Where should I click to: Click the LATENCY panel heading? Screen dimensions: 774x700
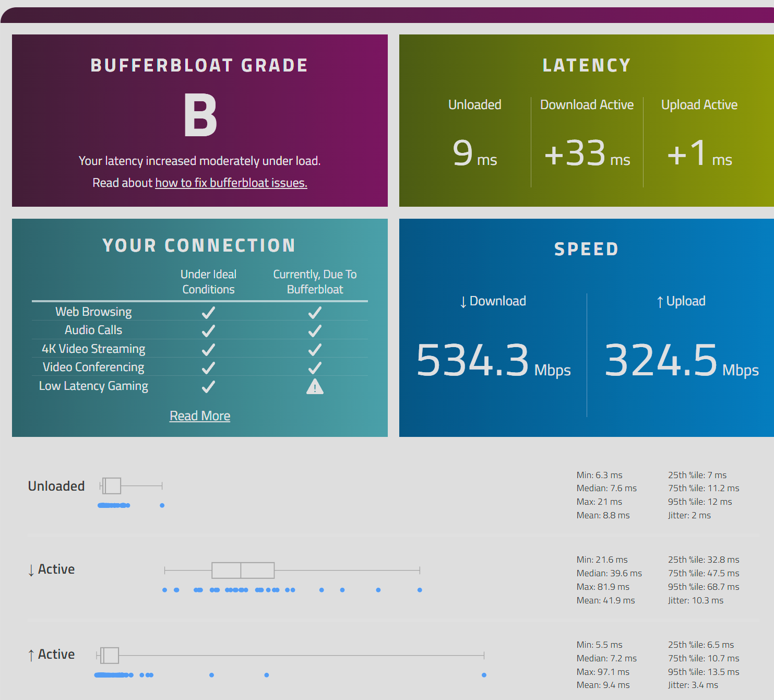(587, 65)
